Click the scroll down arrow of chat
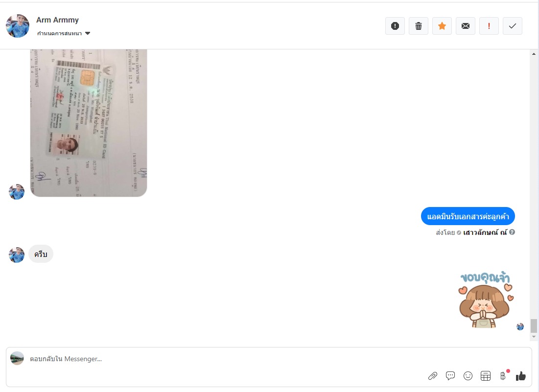The image size is (539, 392). point(534,337)
